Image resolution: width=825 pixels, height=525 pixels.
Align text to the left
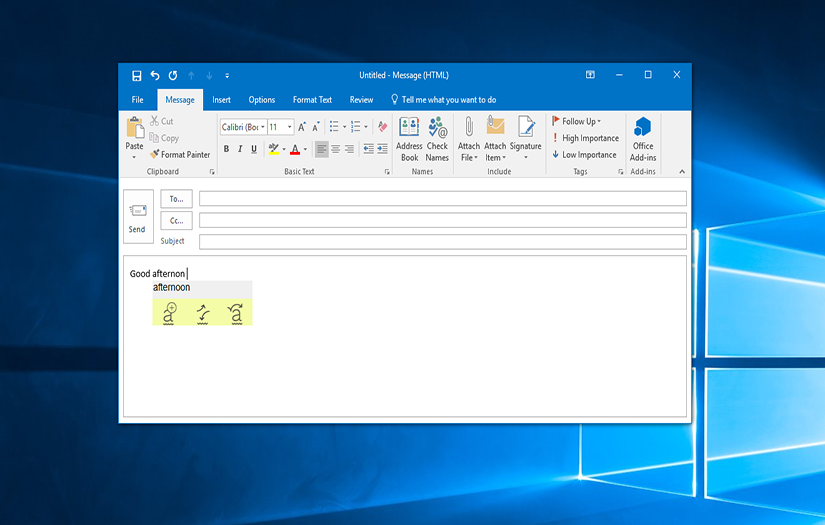321,149
